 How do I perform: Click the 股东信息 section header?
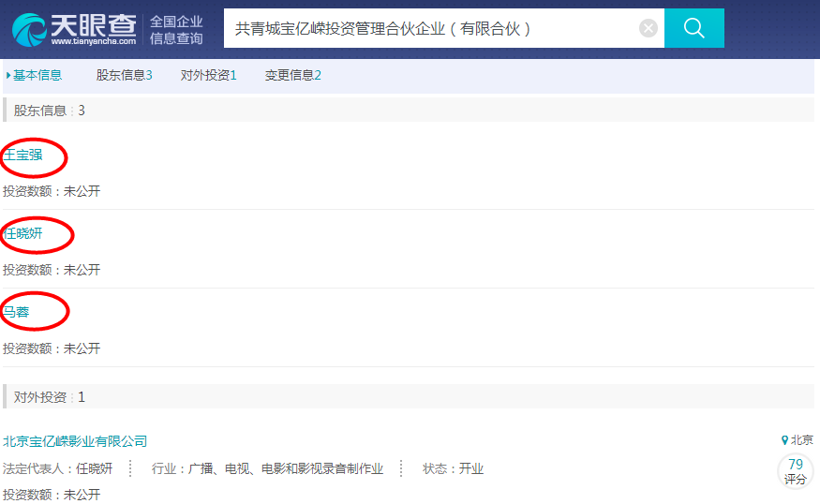pyautogui.click(x=49, y=111)
